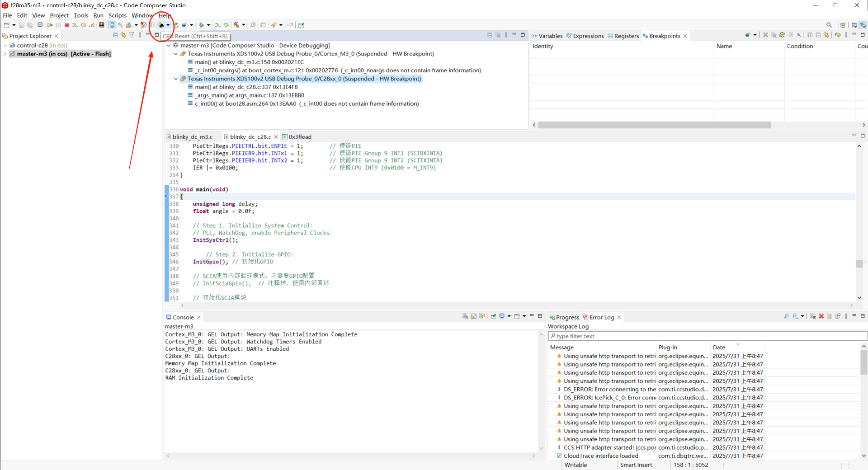This screenshot has height=470, width=868.
Task: Expand the control-c28 project node
Action: [5, 46]
